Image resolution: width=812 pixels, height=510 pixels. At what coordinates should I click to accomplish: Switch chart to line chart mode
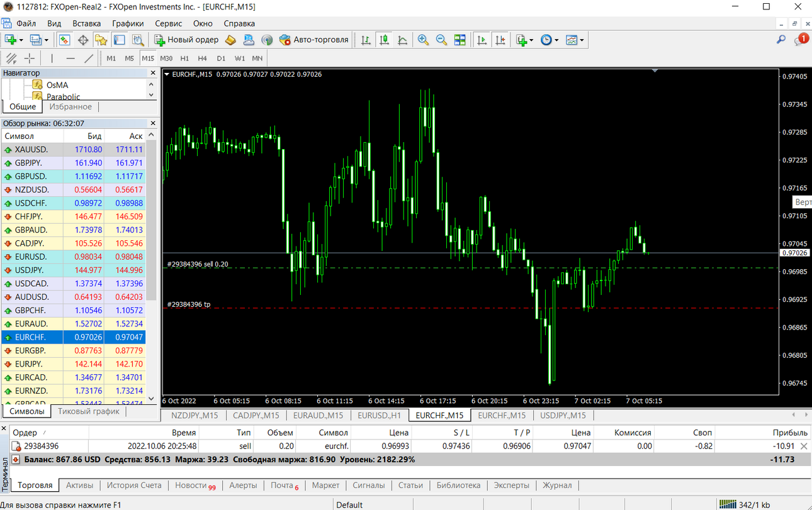pos(402,40)
